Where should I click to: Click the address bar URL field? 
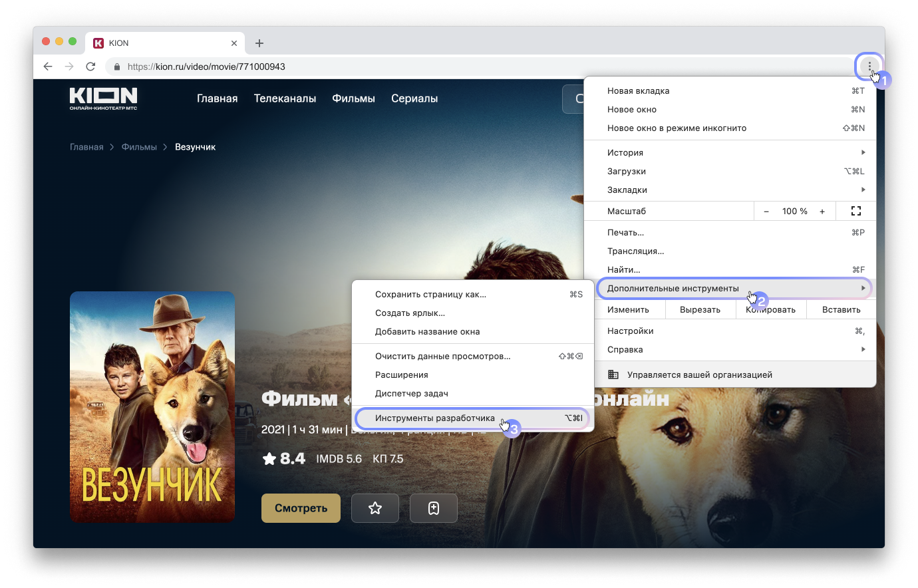(x=479, y=67)
